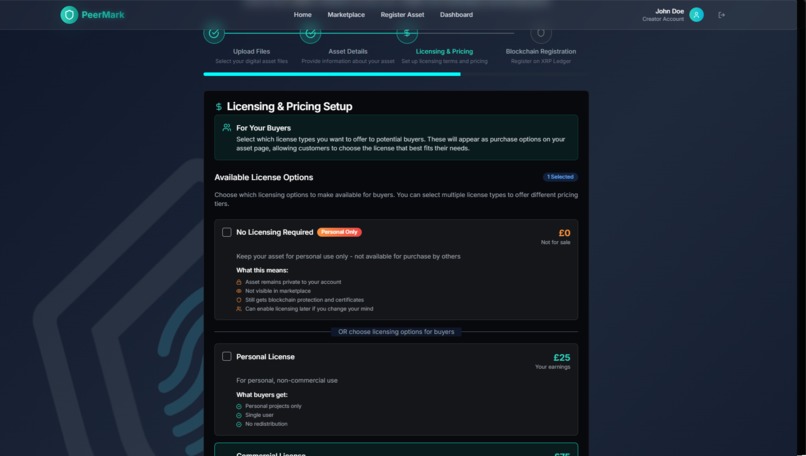Image resolution: width=806 pixels, height=456 pixels.
Task: Open the PeerMark brand name link
Action: [x=103, y=15]
